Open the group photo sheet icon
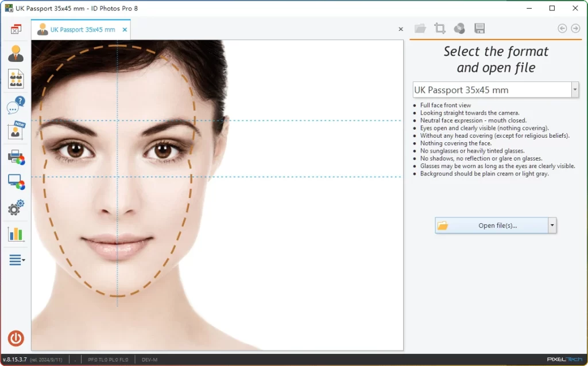 (x=16, y=79)
